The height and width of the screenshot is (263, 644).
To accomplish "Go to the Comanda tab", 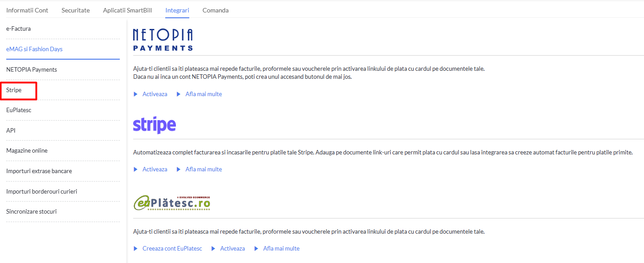I will [x=216, y=10].
